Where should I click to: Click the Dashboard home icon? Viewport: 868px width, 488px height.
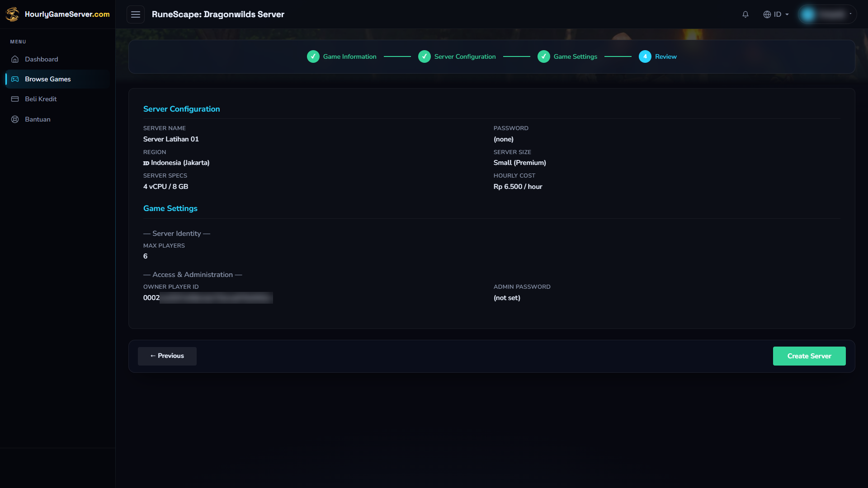tap(15, 59)
